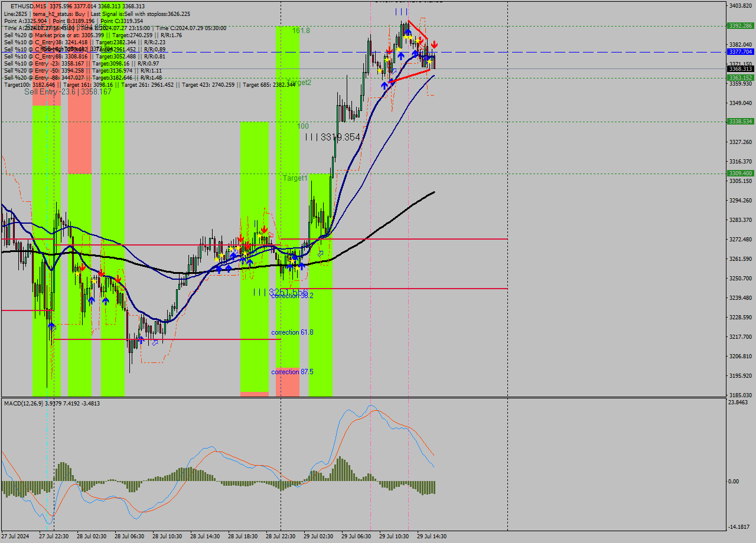Click the blue 3377.704 price label
756x543 pixels.
click(741, 52)
